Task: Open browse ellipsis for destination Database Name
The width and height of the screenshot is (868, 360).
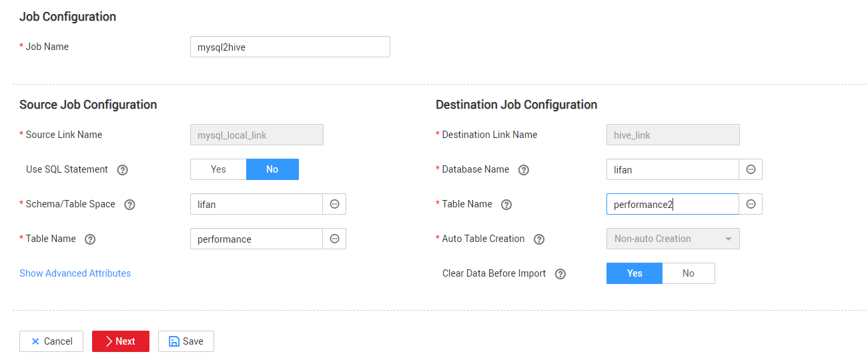Action: pos(751,169)
